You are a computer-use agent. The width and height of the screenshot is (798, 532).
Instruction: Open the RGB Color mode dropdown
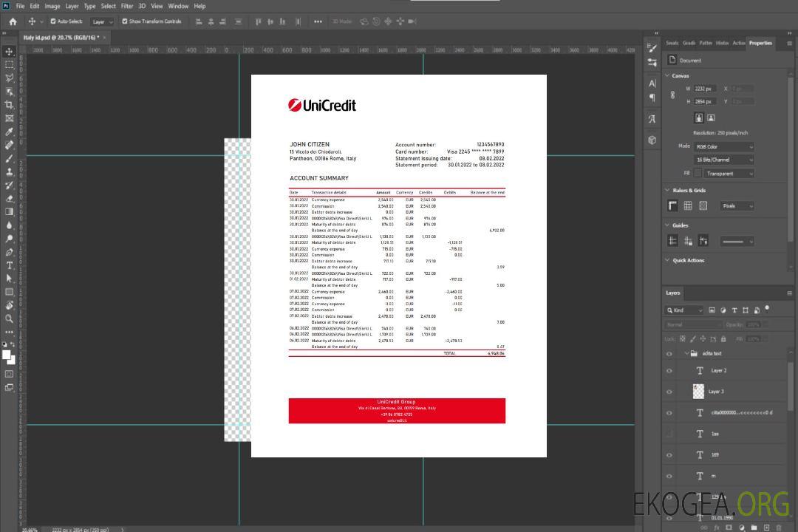(x=724, y=146)
